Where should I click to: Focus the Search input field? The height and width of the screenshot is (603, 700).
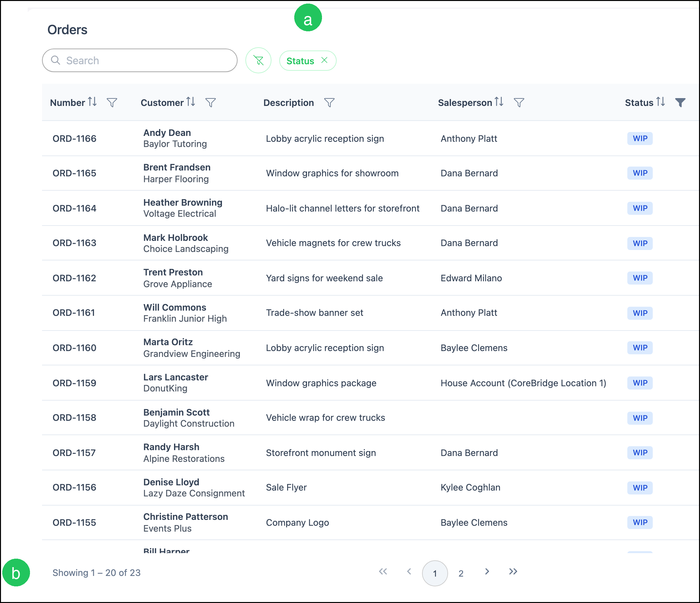click(139, 61)
